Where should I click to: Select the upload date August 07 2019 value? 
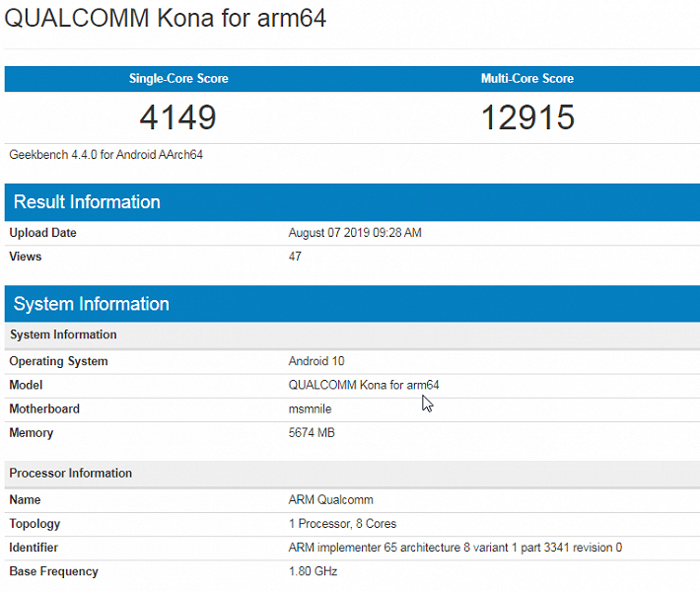[x=355, y=234]
